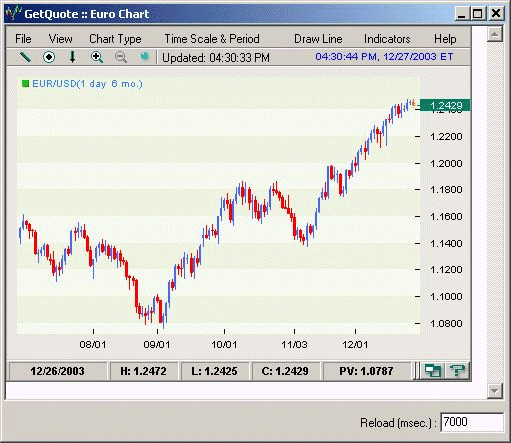Open the Indicators menu
511x443 pixels.
point(387,39)
